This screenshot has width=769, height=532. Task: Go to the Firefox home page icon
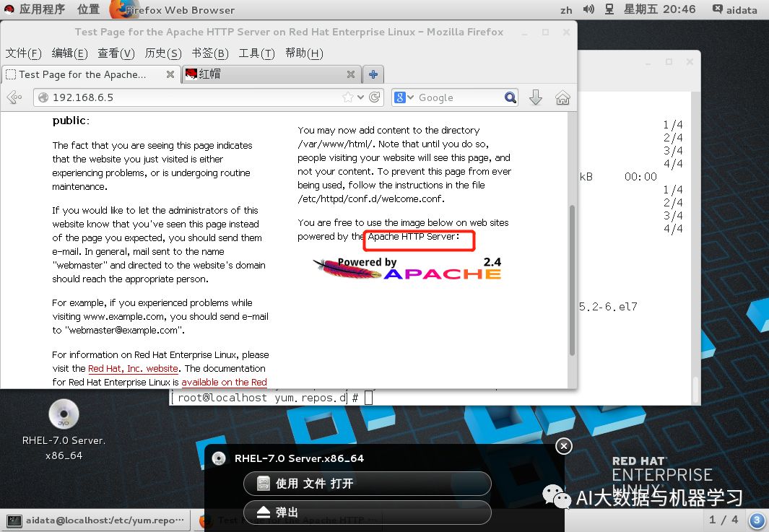tap(562, 97)
